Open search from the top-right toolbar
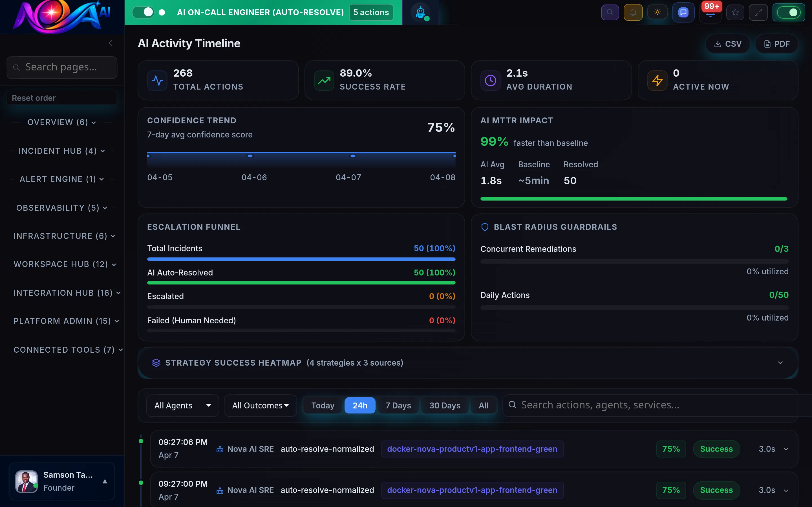This screenshot has height=507, width=812. coord(610,12)
